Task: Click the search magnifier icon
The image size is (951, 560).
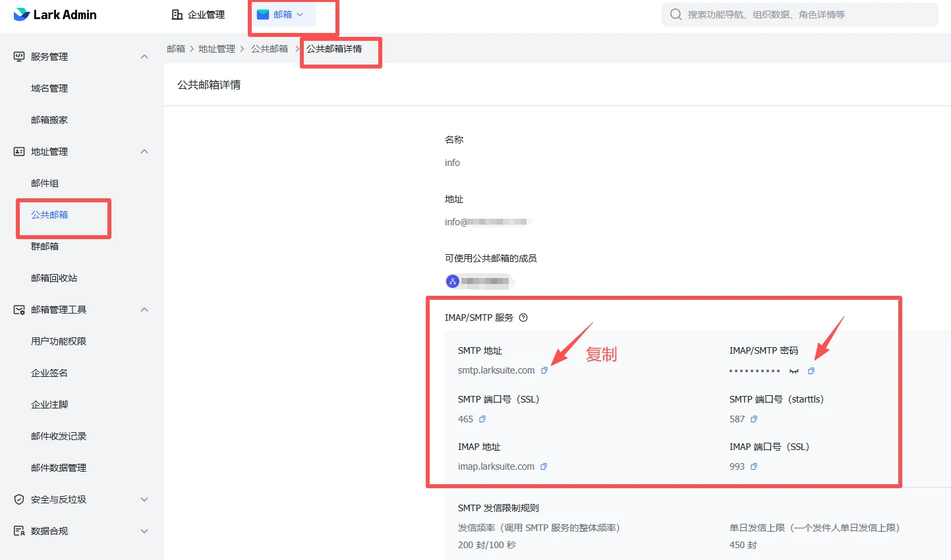Action: (675, 14)
